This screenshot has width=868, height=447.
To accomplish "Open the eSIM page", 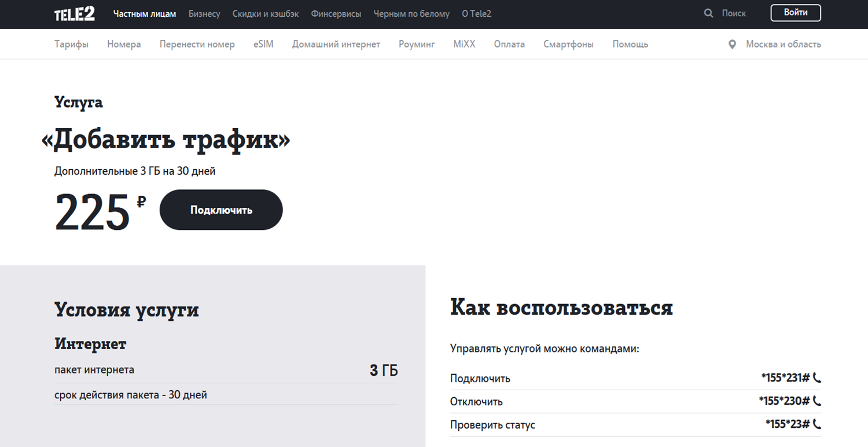I will pyautogui.click(x=263, y=44).
